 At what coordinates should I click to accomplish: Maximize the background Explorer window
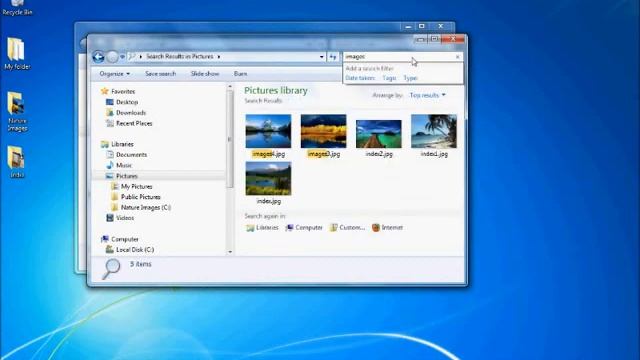(x=422, y=26)
